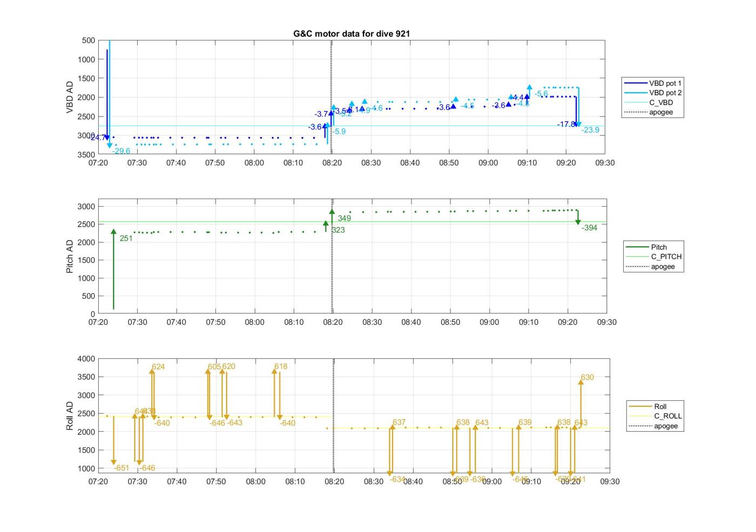Image resolution: width=756 pixels, height=532 pixels.
Task: Click the '4000' tick on Roll axis
Action: [x=87, y=359]
